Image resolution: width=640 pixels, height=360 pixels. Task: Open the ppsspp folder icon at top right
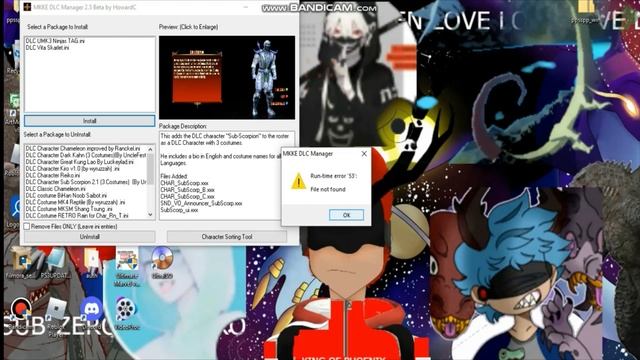(586, 11)
